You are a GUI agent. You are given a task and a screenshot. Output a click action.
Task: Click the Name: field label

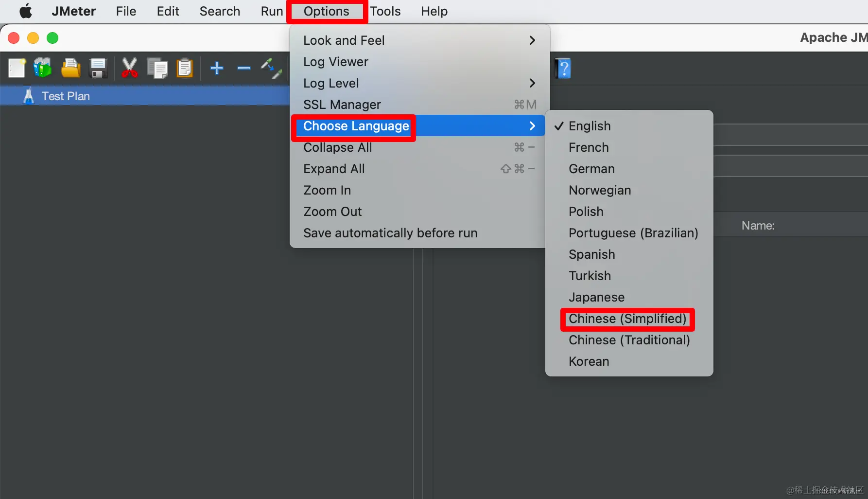pyautogui.click(x=758, y=226)
